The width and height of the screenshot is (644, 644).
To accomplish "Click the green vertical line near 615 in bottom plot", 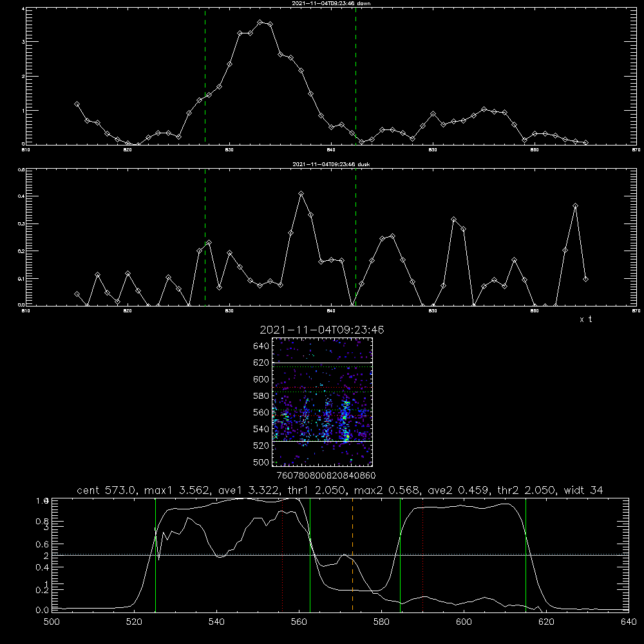I will (526, 554).
